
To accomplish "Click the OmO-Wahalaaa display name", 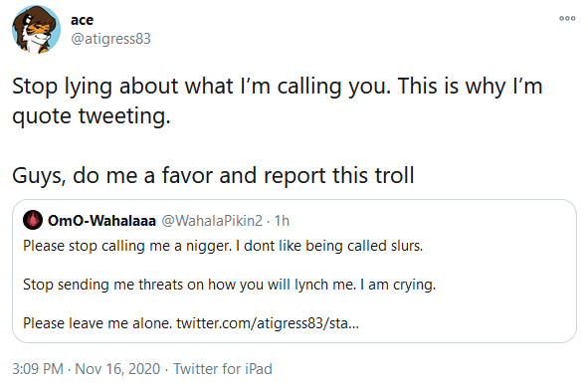I will (101, 221).
